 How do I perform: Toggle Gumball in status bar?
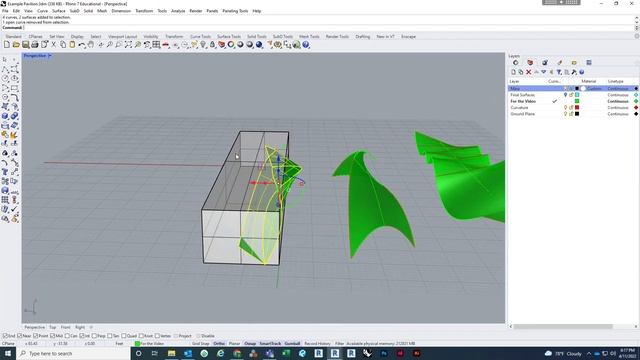292,344
